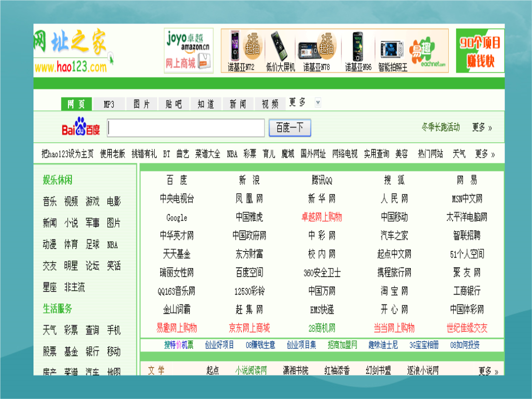Switch to the MP3 search tab

coord(109,104)
